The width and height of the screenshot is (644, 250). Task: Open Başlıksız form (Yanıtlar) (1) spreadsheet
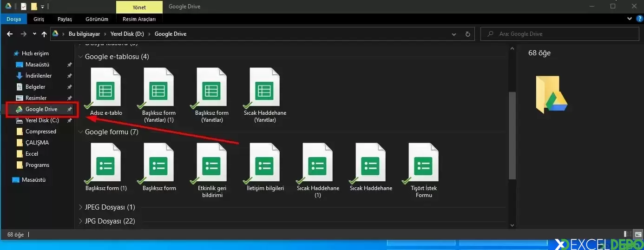[x=158, y=95]
